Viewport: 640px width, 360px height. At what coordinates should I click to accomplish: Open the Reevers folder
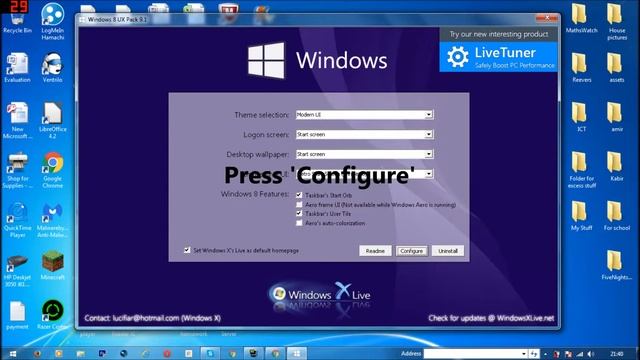(x=581, y=68)
